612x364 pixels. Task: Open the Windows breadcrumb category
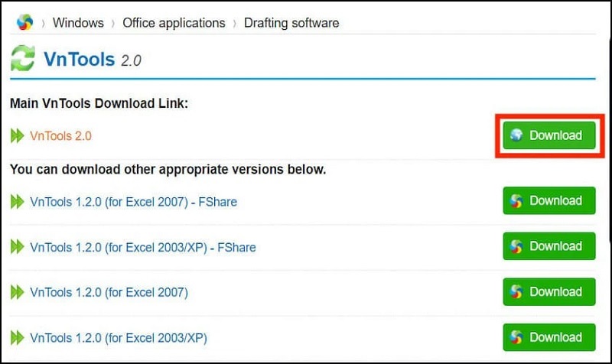(78, 22)
